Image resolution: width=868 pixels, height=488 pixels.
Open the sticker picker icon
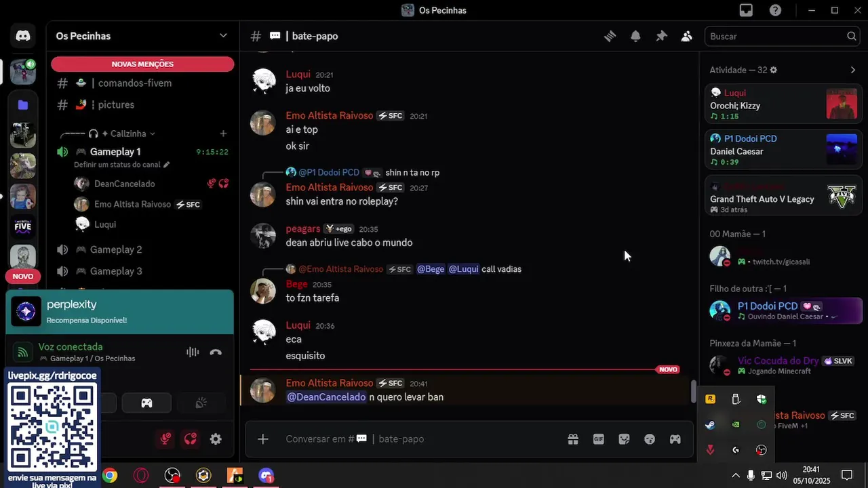(625, 439)
